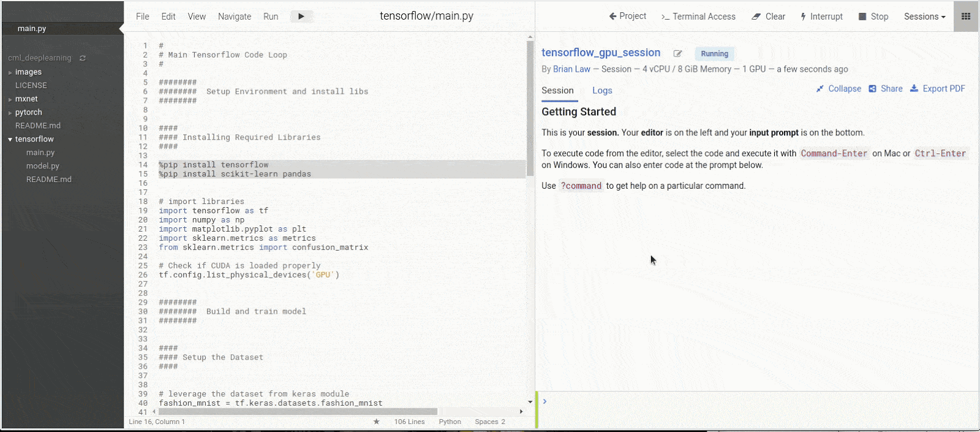This screenshot has height=432, width=980.
Task: Open the Run menu
Action: (271, 17)
